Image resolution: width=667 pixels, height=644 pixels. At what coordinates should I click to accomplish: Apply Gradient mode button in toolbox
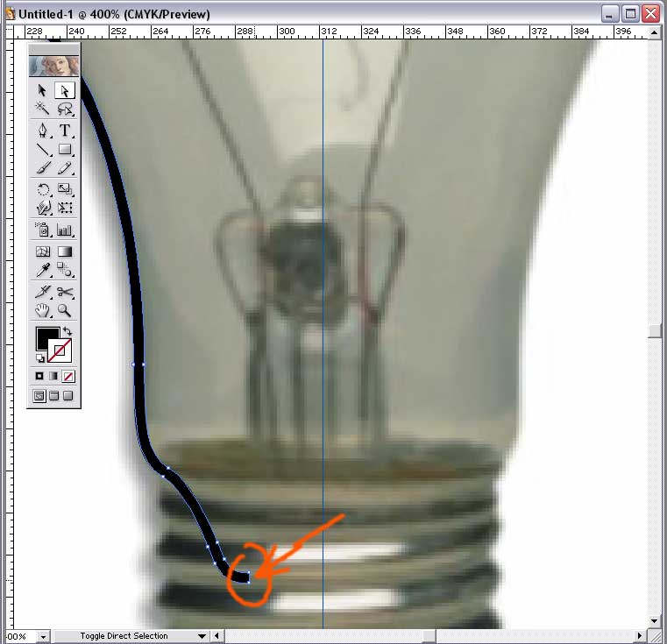pos(53,376)
